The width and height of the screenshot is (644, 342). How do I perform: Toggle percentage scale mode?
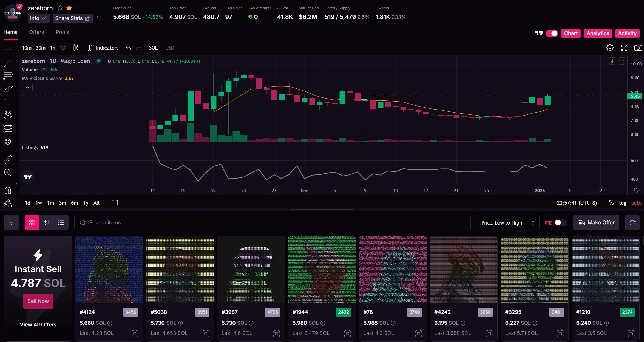(x=611, y=203)
